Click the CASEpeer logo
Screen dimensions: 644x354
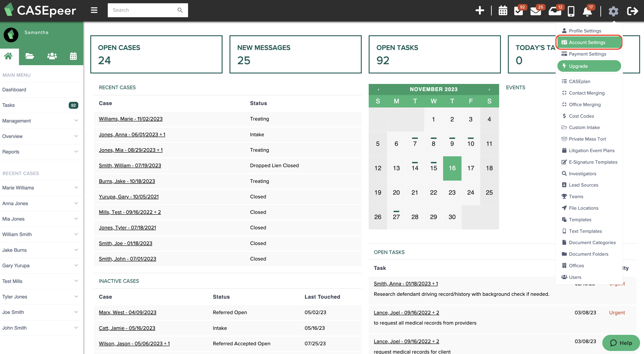(x=40, y=10)
